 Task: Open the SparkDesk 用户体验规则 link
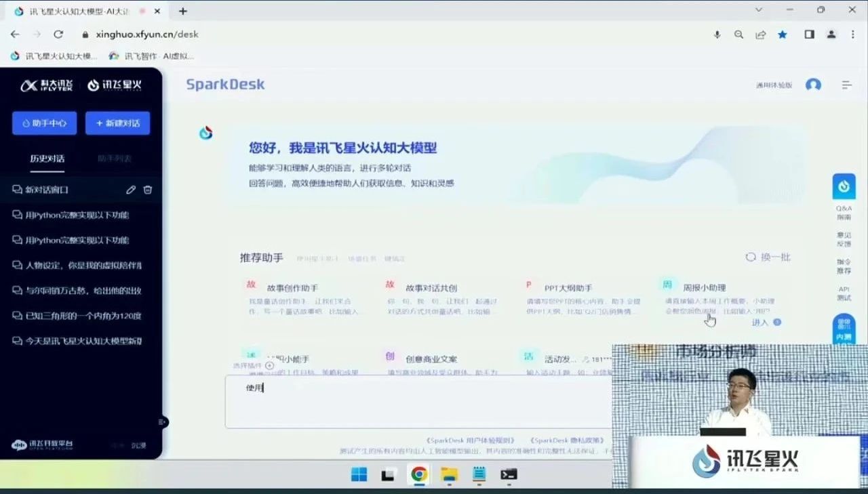coord(470,440)
